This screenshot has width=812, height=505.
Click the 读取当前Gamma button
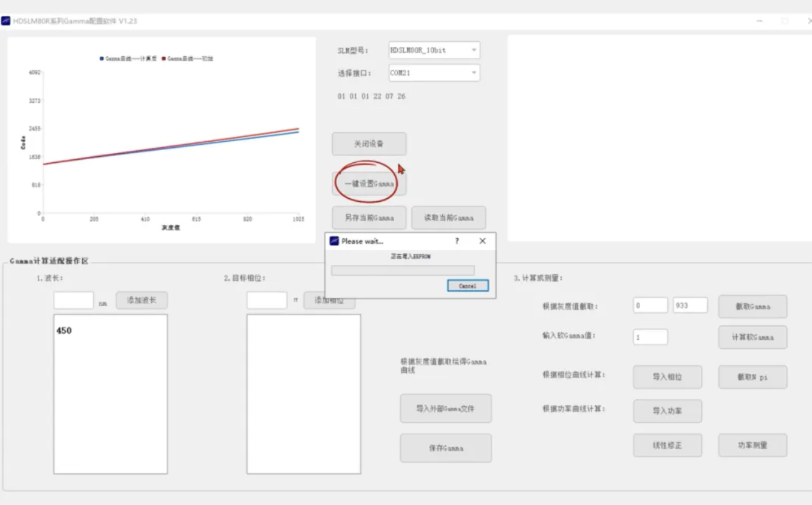point(448,218)
